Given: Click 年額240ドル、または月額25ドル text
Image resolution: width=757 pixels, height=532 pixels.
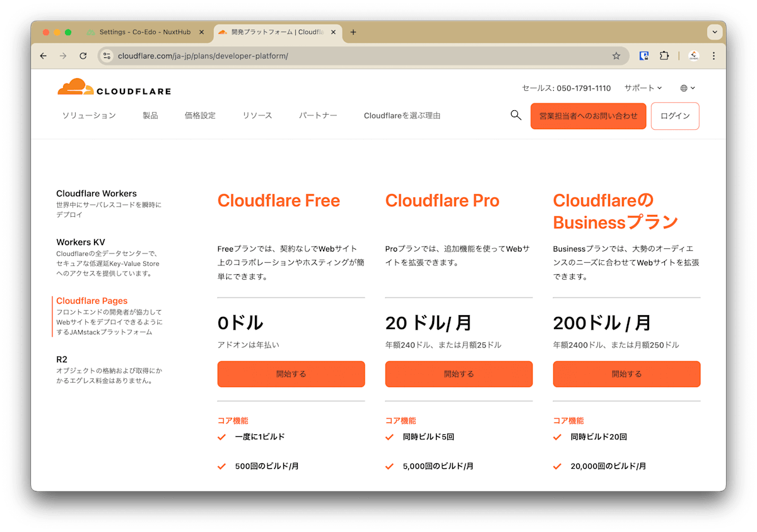Looking at the screenshot, I should (x=443, y=345).
